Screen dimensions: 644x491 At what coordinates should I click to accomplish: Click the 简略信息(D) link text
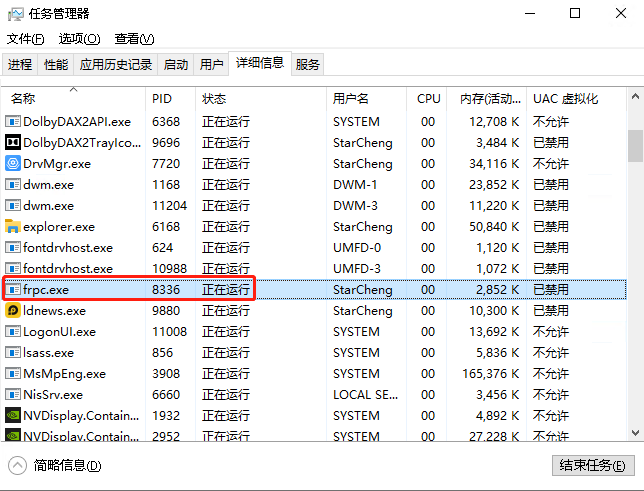(67, 466)
